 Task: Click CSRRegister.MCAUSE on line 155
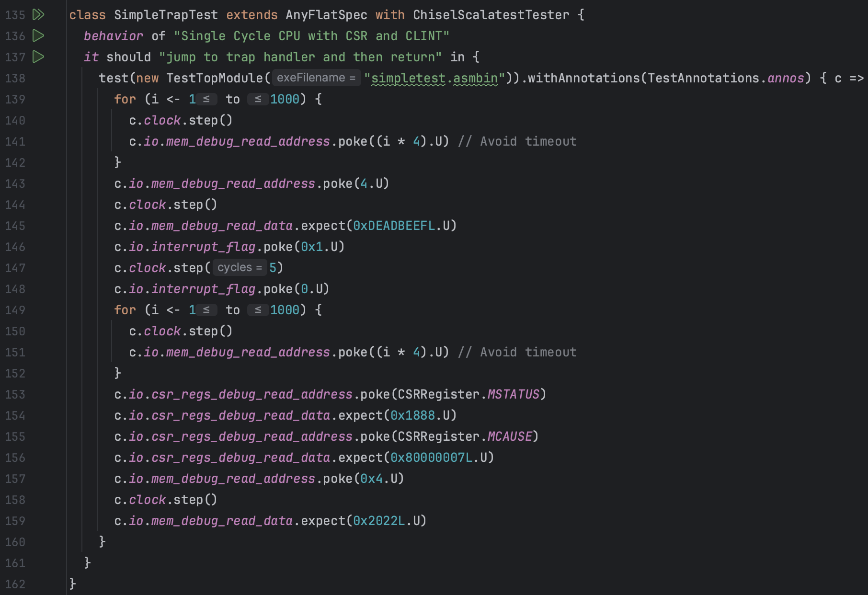(x=465, y=436)
